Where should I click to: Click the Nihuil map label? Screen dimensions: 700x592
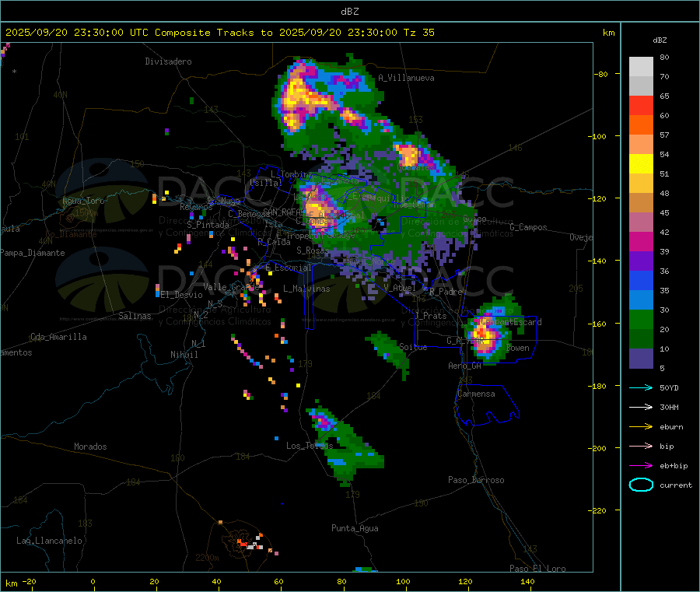coord(184,355)
